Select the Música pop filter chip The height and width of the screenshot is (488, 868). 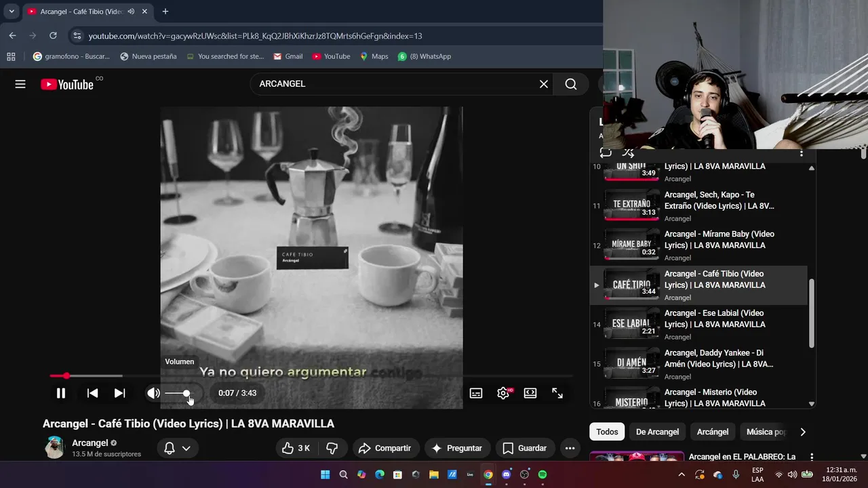click(x=766, y=432)
